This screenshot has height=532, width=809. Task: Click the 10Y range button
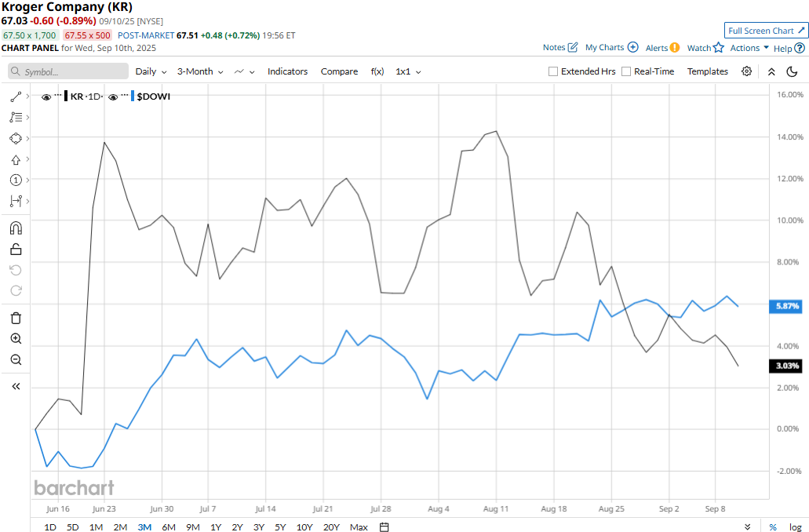(x=304, y=527)
